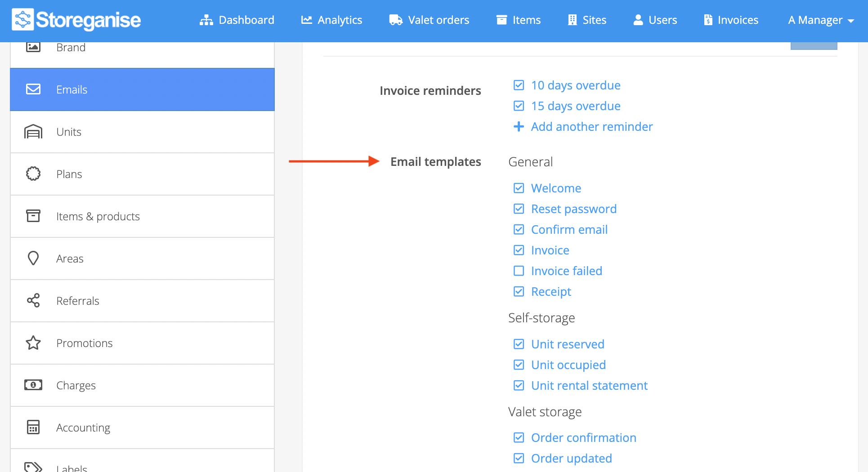Click the Invoices document icon
The height and width of the screenshot is (472, 868).
[708, 20]
